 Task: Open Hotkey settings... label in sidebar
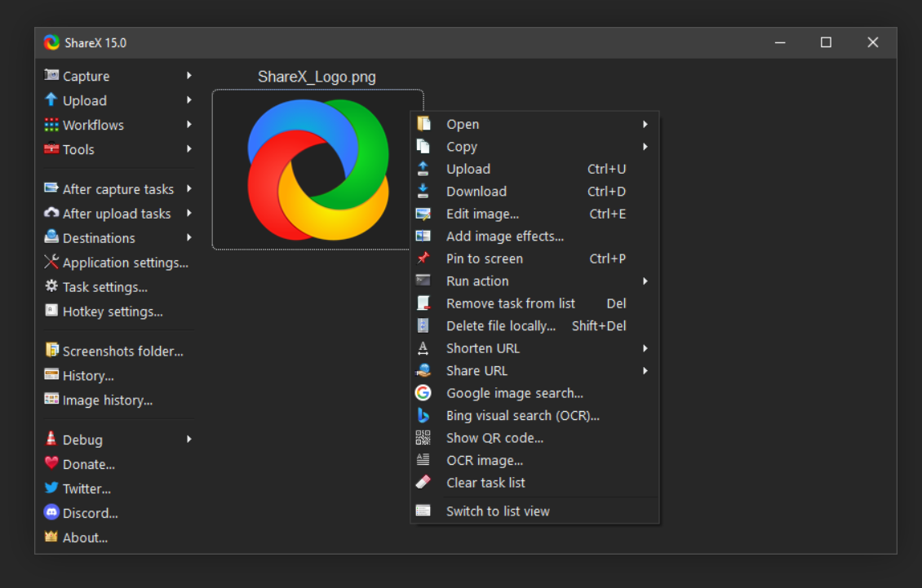(x=113, y=312)
